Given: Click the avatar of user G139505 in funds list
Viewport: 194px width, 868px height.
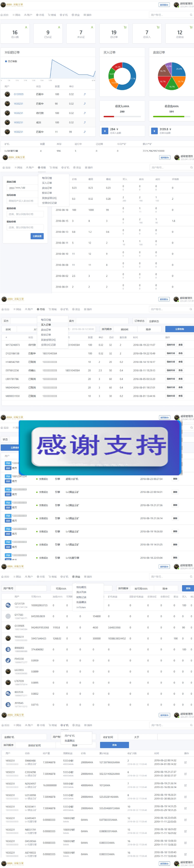Looking at the screenshot, I should tap(8, 628).
